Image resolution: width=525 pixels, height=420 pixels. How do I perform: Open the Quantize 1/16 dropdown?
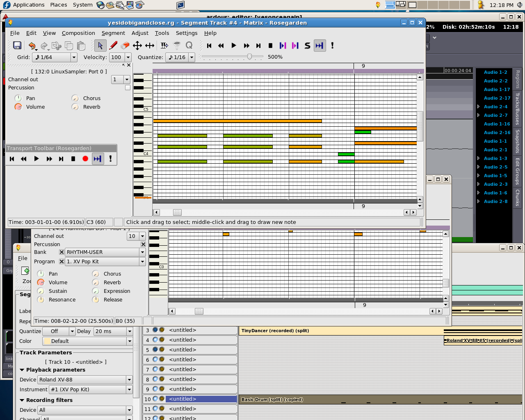[x=192, y=57]
